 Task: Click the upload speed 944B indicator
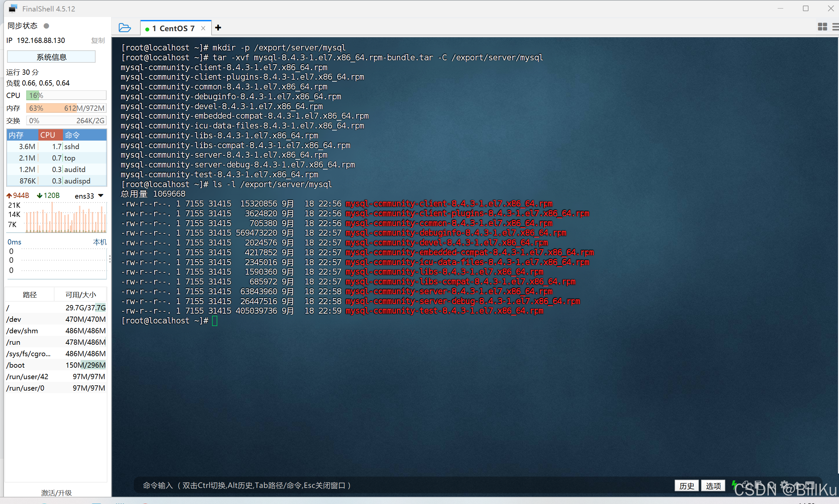tap(18, 196)
